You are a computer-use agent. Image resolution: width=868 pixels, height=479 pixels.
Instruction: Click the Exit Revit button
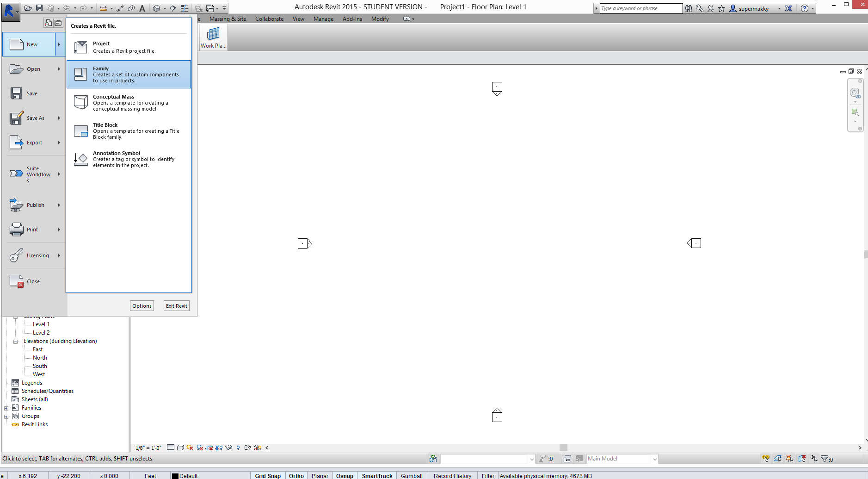pos(177,306)
